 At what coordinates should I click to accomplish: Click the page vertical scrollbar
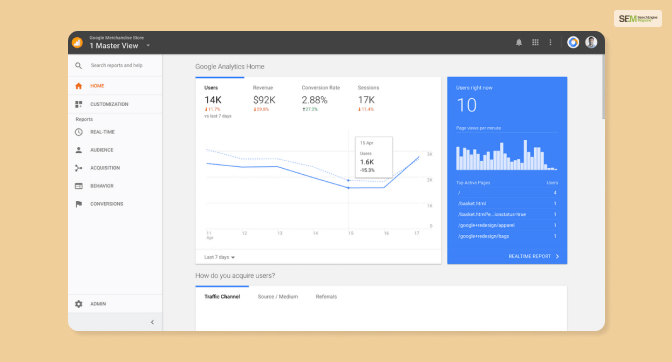click(603, 87)
